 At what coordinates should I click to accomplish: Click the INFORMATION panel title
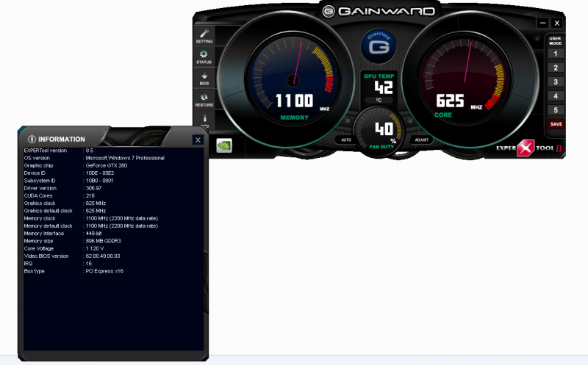[x=62, y=139]
